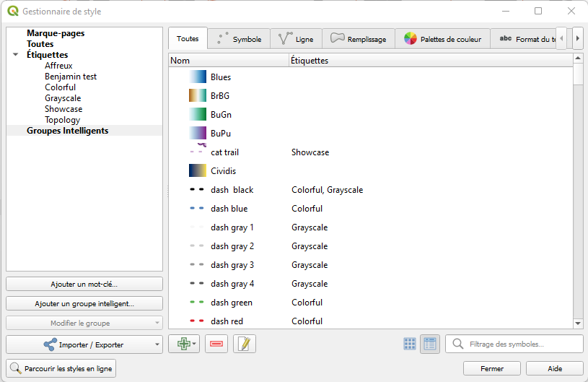
Task: Click the share icon on Importer / Exporter
Action: 51,344
